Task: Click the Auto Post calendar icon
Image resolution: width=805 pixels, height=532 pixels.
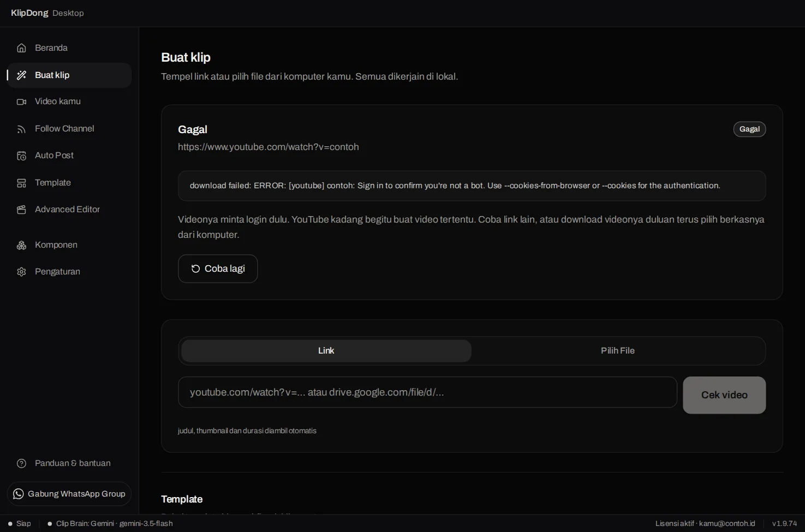Action: click(x=21, y=156)
